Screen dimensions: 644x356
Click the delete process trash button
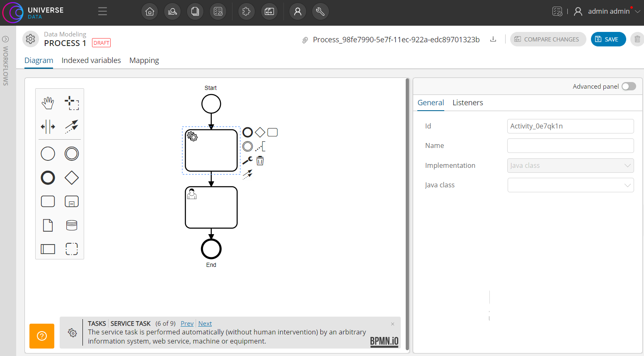coord(637,39)
